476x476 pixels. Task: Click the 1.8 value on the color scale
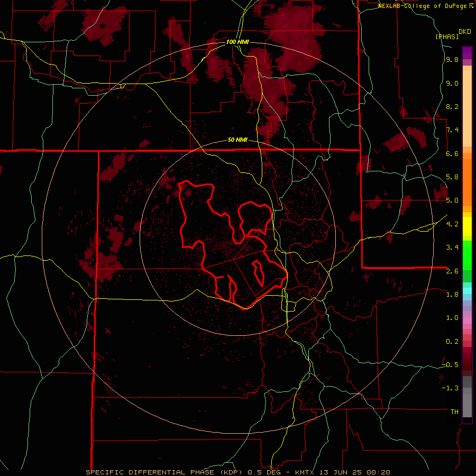(x=452, y=295)
